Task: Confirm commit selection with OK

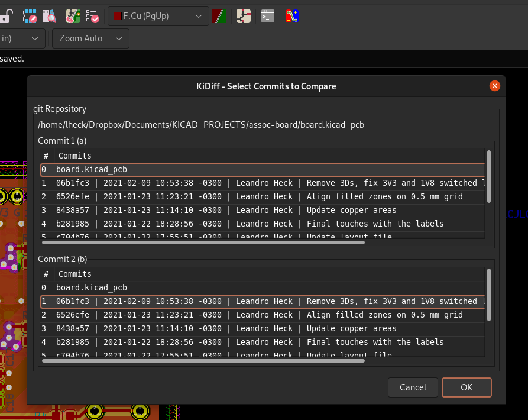Action: pyautogui.click(x=467, y=387)
